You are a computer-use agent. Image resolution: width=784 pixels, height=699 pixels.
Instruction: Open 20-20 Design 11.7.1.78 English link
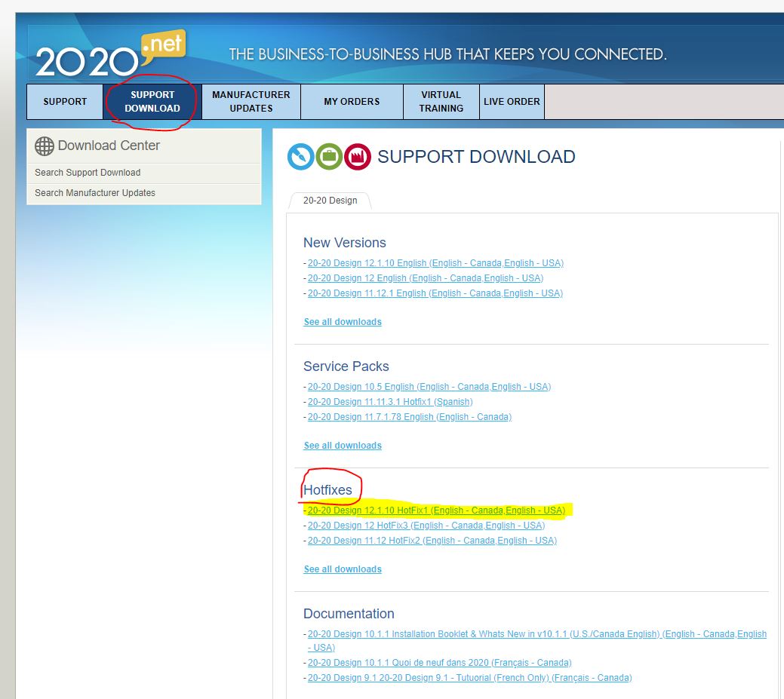pyautogui.click(x=410, y=417)
